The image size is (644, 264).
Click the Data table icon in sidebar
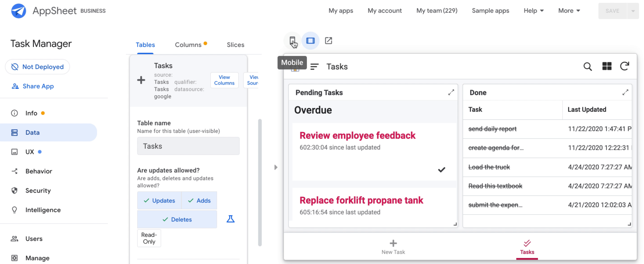14,133
